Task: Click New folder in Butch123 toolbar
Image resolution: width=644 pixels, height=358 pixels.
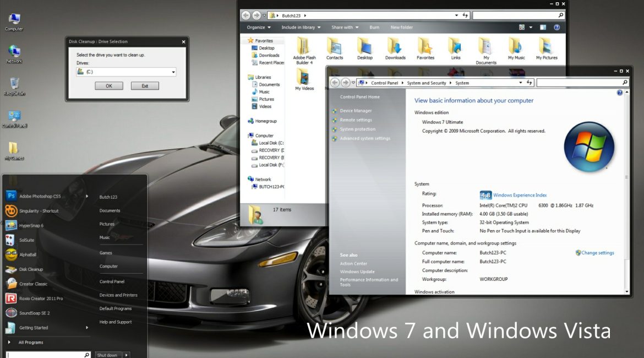Action: click(x=402, y=28)
